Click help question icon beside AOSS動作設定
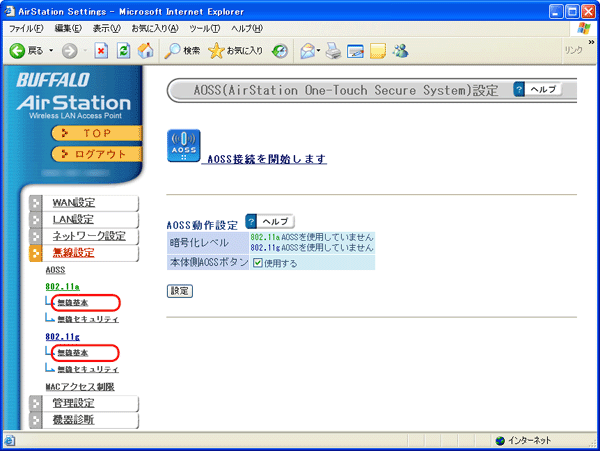600x451 pixels. click(251, 221)
